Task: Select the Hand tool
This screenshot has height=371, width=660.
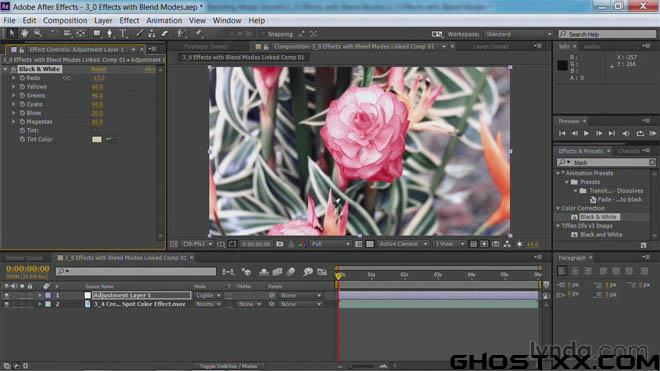Action: [24, 33]
